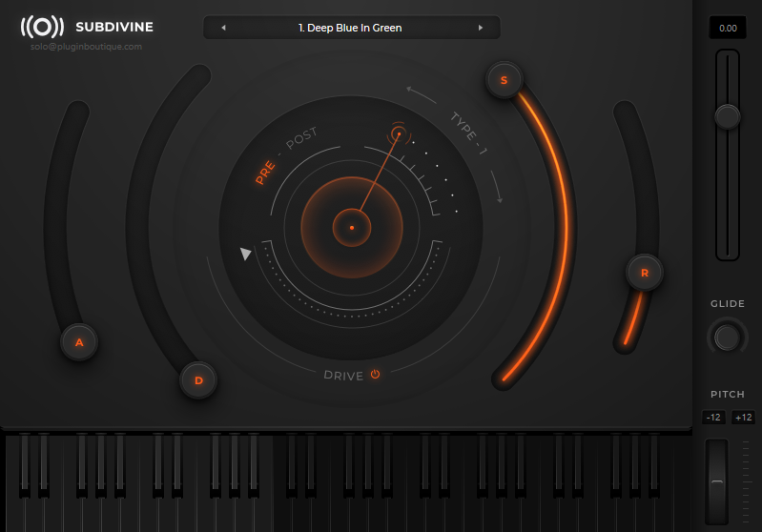Click the Subdivine logo icon
The height and width of the screenshot is (532, 762).
pos(42,27)
